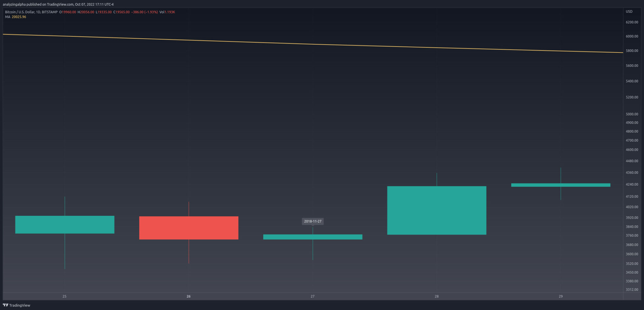Click the thin green candle on the 29th

561,185
